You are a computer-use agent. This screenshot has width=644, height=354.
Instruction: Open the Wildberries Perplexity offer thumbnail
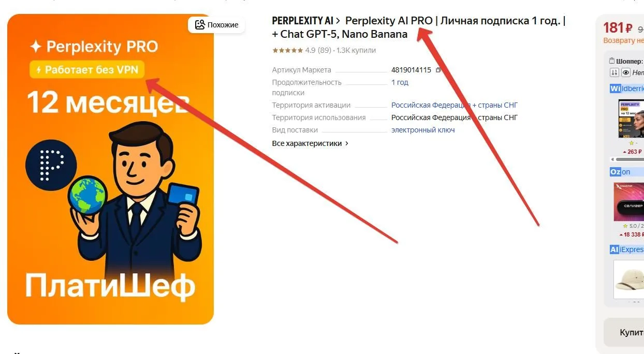tap(631, 119)
